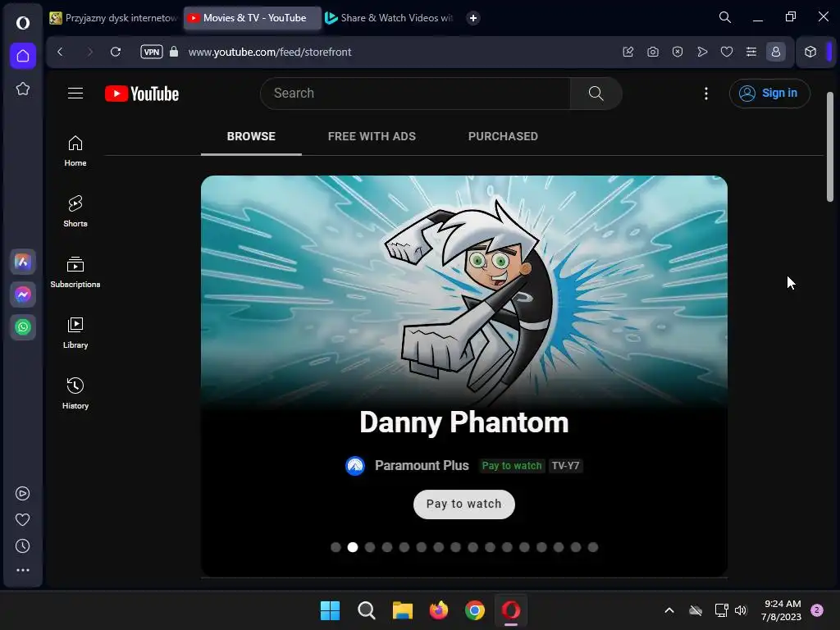Open Opera sidebar three-dot setup
840x630 pixels.
point(22,571)
